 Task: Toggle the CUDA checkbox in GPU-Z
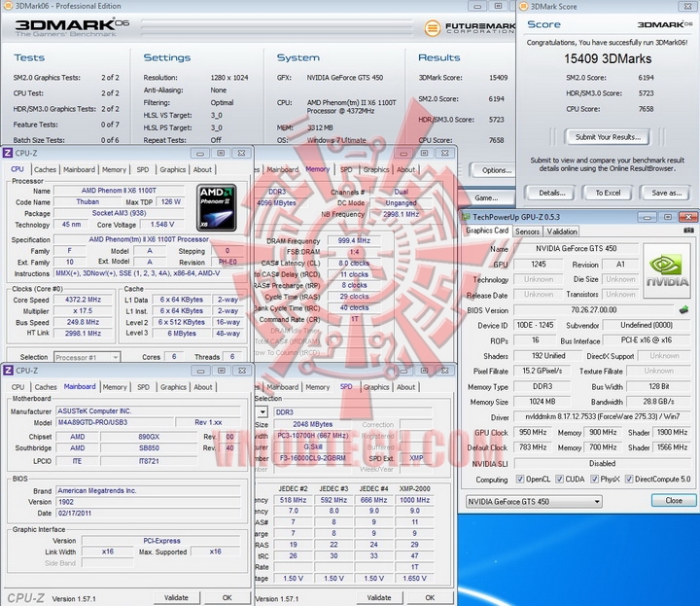(559, 479)
